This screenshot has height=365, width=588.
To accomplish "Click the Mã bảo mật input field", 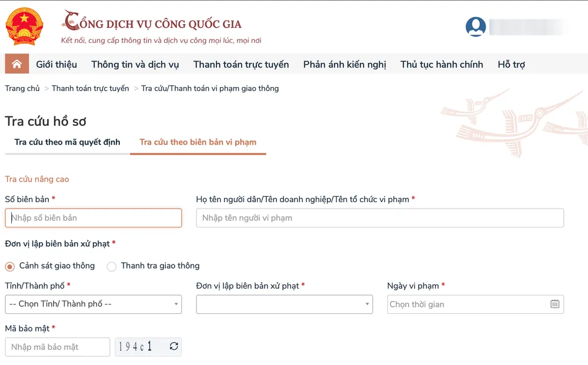I will (x=57, y=347).
